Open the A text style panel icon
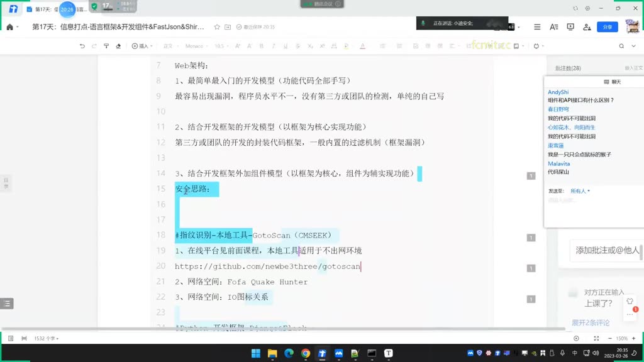This screenshot has width=644, height=362. pyautogui.click(x=553, y=26)
